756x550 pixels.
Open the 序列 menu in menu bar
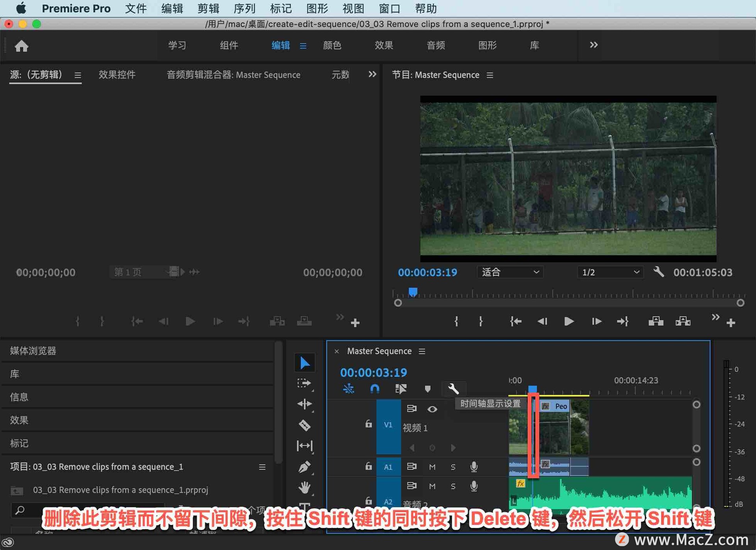pos(244,8)
